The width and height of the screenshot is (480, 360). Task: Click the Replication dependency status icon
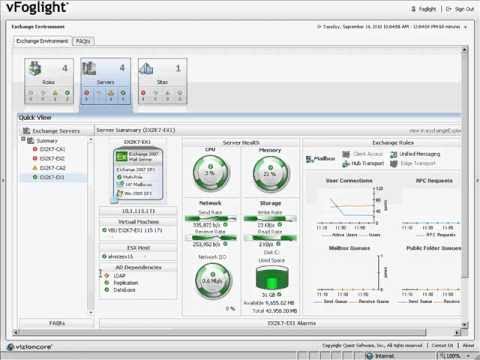[x=107, y=283]
